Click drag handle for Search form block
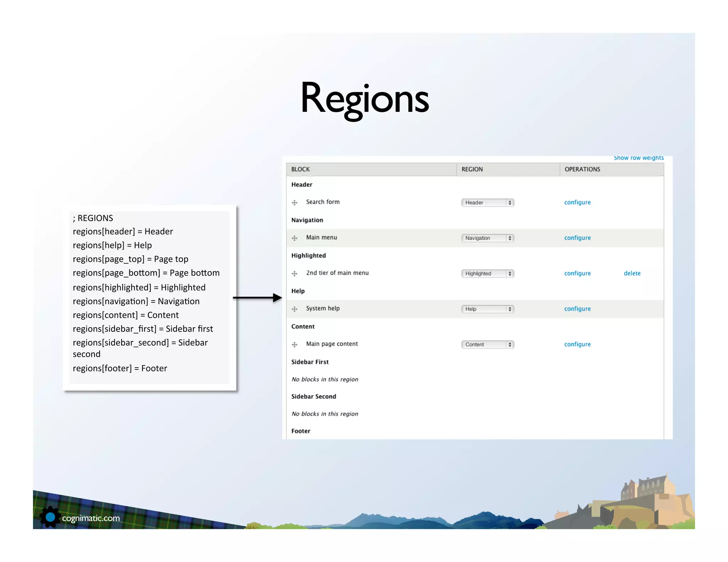 pos(294,203)
